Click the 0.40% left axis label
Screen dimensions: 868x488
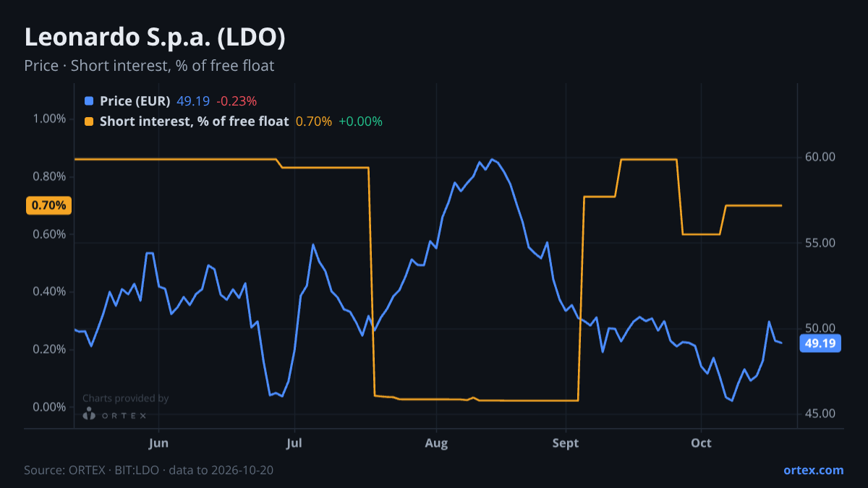(50, 291)
